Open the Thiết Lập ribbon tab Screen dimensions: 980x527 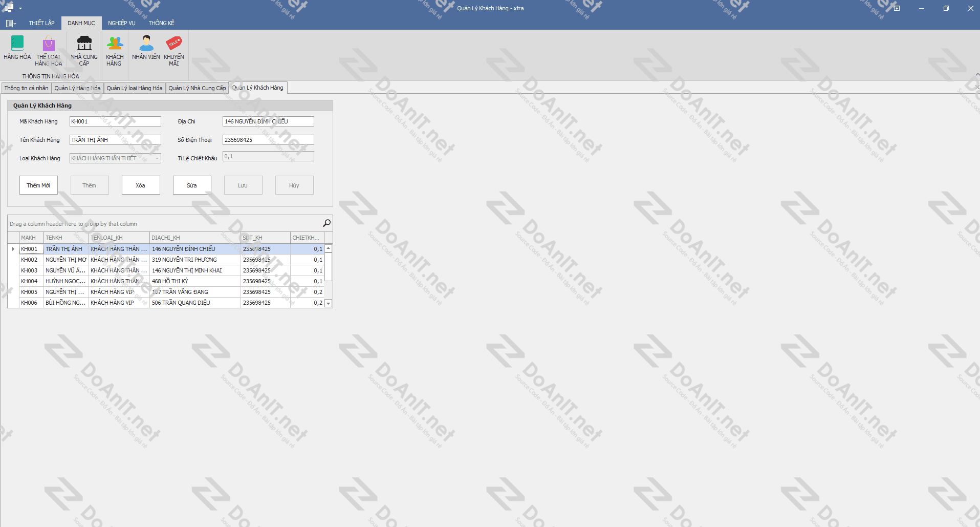(x=41, y=23)
